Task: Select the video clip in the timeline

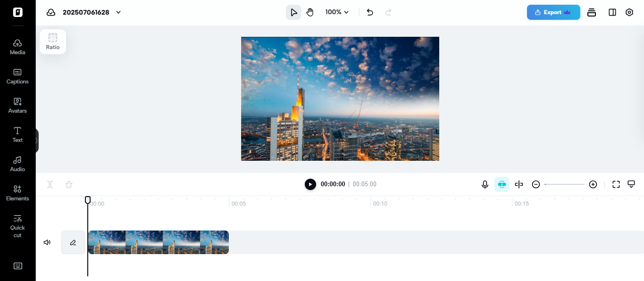Action: tap(158, 242)
